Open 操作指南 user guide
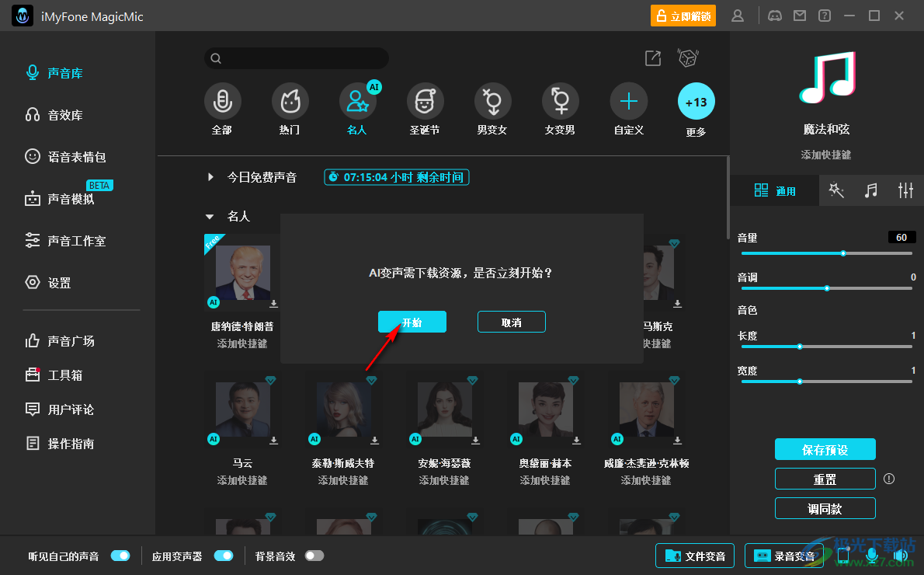This screenshot has height=575, width=924. coord(60,444)
